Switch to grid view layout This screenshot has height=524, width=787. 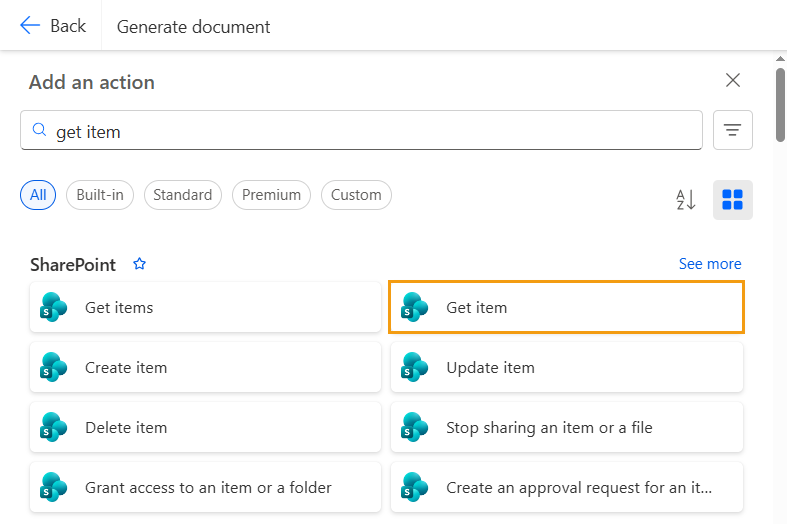point(733,200)
